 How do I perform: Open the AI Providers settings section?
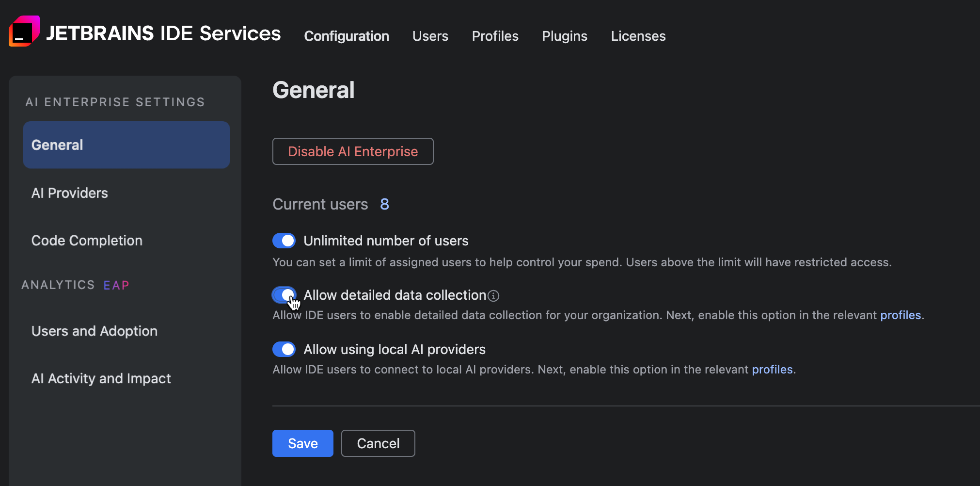click(x=69, y=193)
